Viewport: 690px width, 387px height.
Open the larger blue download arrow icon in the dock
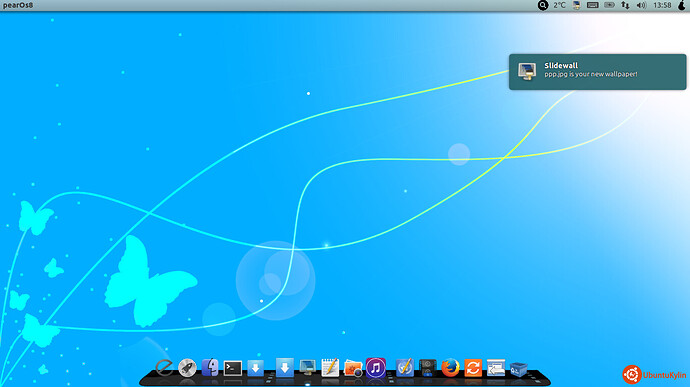tap(285, 367)
